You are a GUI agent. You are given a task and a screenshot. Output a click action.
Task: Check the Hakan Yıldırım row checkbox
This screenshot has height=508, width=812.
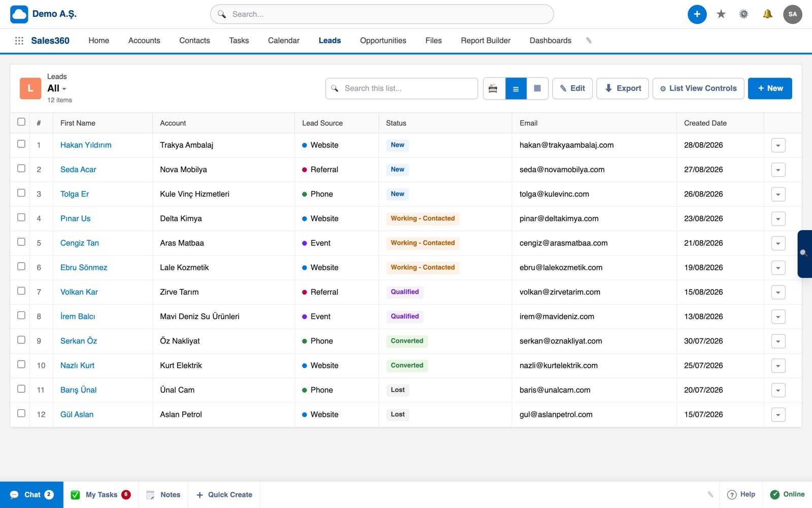[21, 144]
